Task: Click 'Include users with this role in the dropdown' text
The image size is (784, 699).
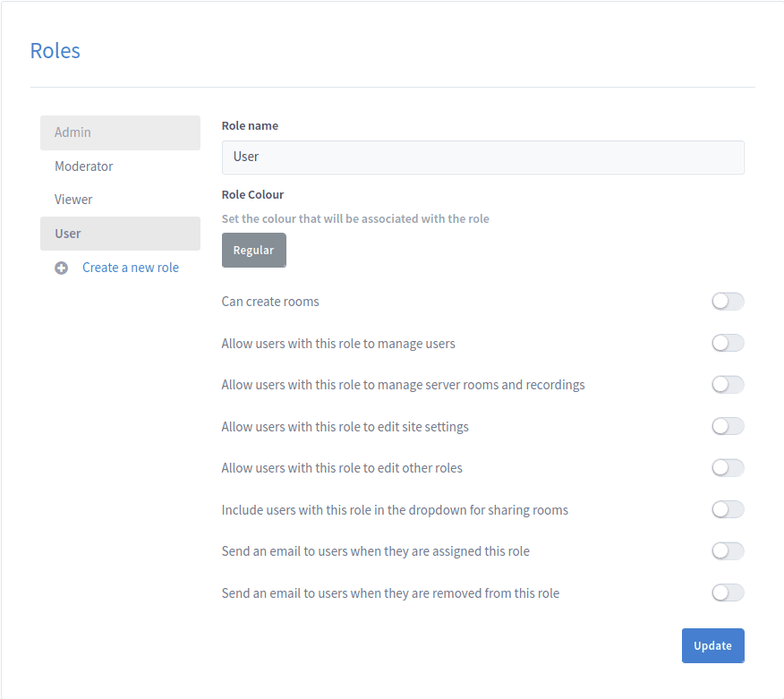Action: [x=395, y=510]
